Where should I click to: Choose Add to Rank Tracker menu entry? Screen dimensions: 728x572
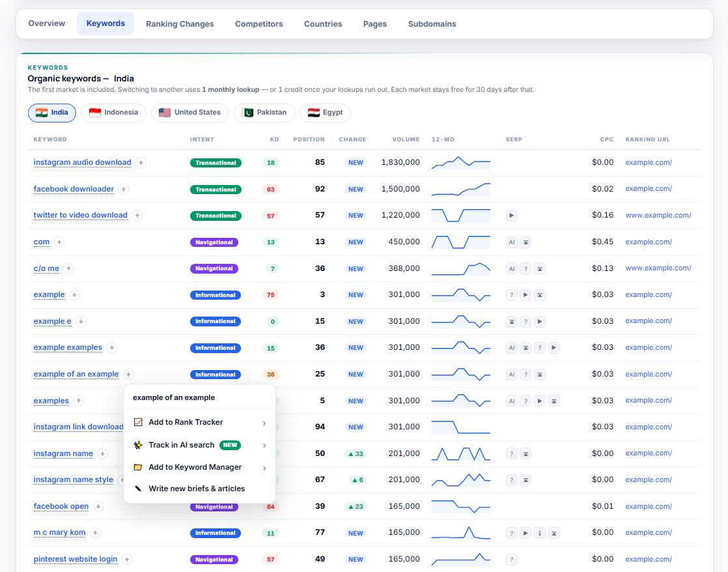200,422
